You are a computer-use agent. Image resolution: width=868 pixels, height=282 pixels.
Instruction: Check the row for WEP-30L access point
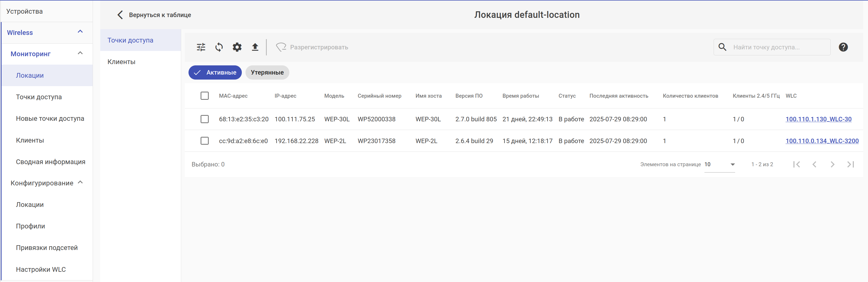[x=205, y=119]
